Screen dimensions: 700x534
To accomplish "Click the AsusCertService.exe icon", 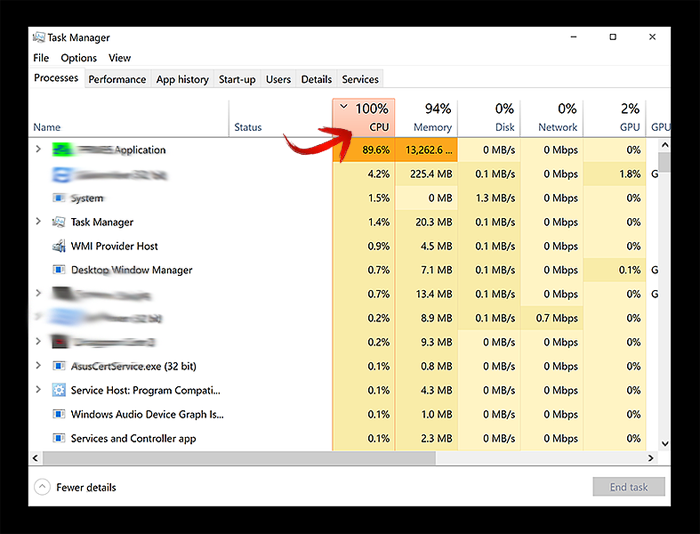I will (x=58, y=366).
